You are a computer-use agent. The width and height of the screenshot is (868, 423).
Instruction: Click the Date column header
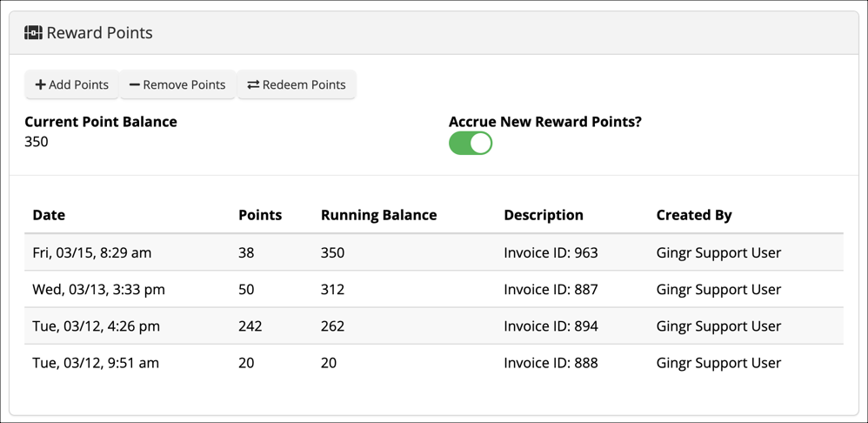click(x=49, y=215)
